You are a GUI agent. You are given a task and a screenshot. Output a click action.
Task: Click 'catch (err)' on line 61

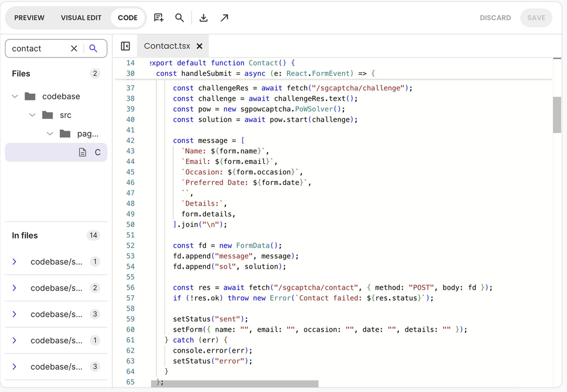point(195,340)
